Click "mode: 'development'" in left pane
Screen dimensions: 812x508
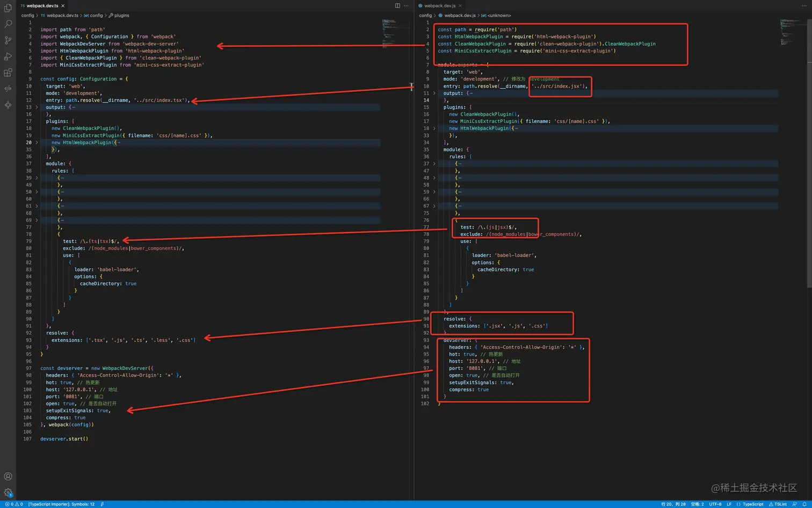click(x=74, y=93)
